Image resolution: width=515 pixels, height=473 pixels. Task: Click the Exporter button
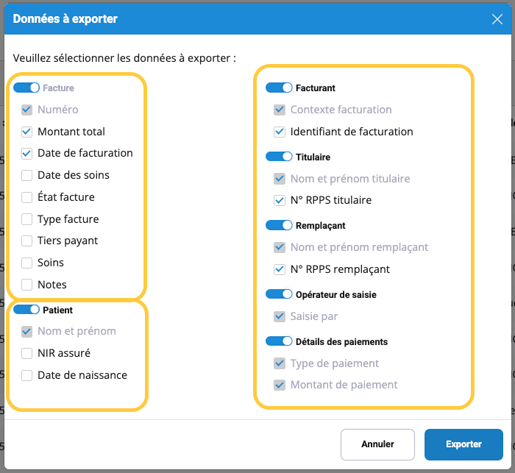[464, 444]
